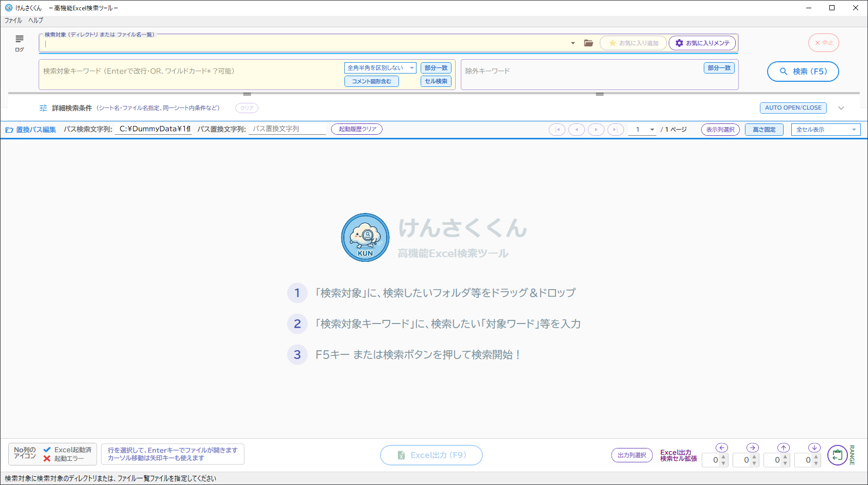Click the パス置換文字列 input field
This screenshot has width=868, height=485.
287,129
